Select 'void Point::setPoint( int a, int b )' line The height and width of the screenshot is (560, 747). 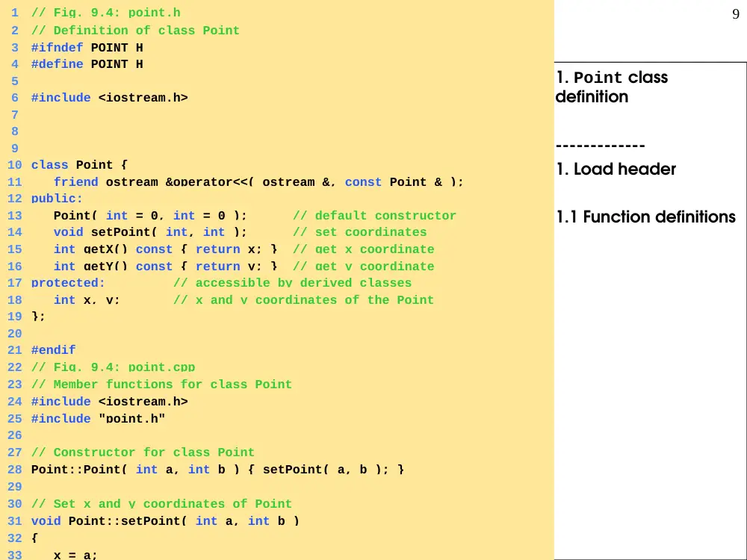coord(165,521)
